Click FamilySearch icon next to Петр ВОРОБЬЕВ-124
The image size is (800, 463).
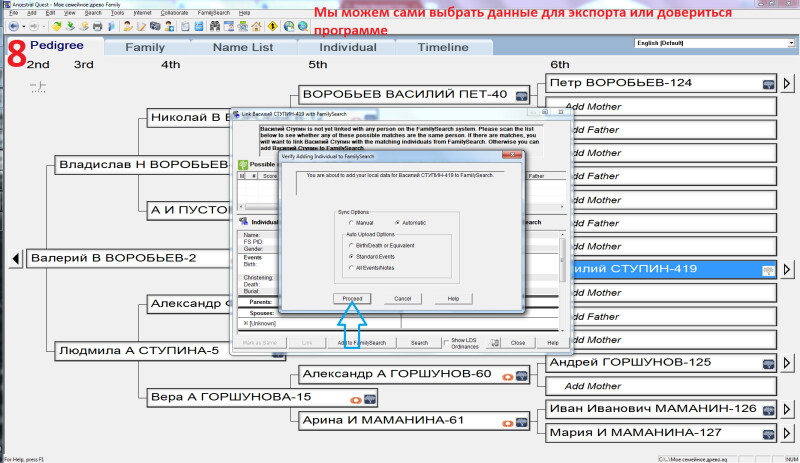coord(768,84)
